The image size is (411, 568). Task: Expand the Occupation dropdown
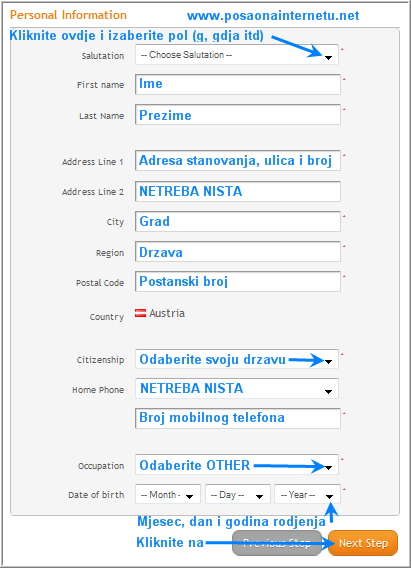click(237, 465)
